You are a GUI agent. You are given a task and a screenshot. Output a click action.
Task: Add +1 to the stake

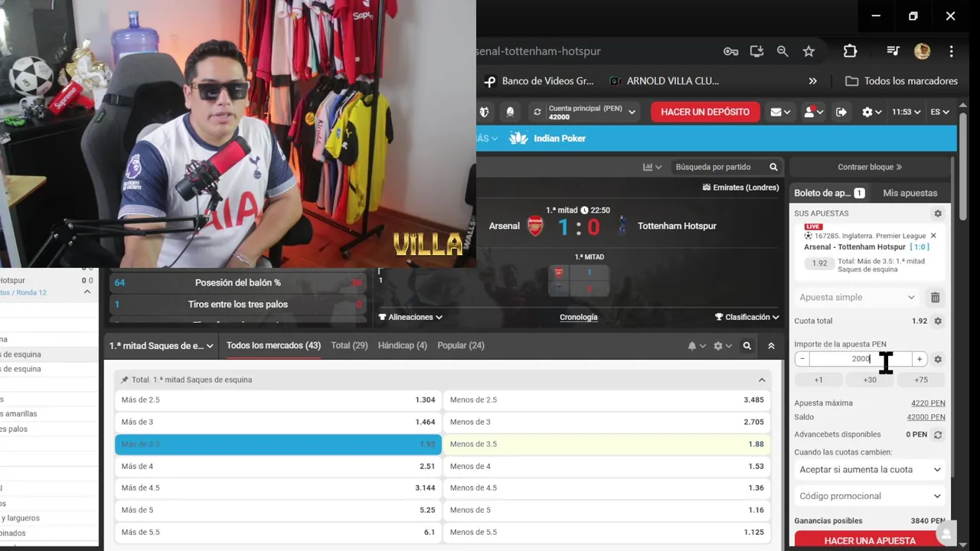(x=818, y=380)
